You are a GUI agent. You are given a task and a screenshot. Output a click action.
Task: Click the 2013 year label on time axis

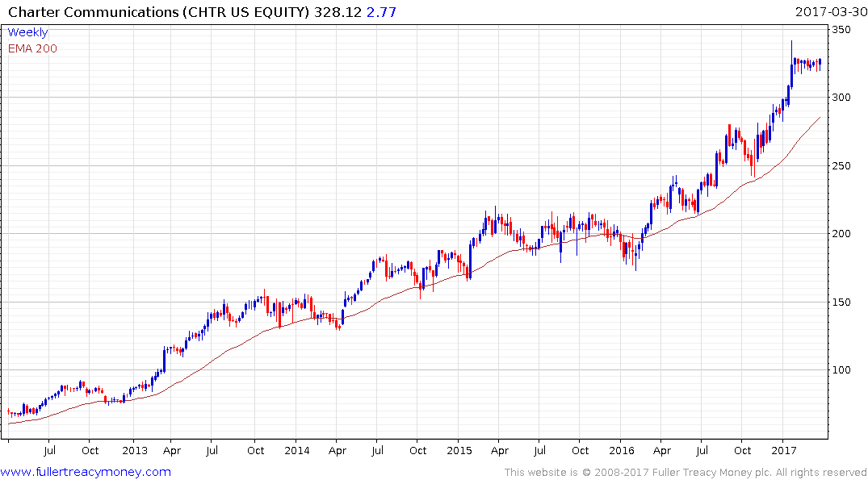point(135,450)
